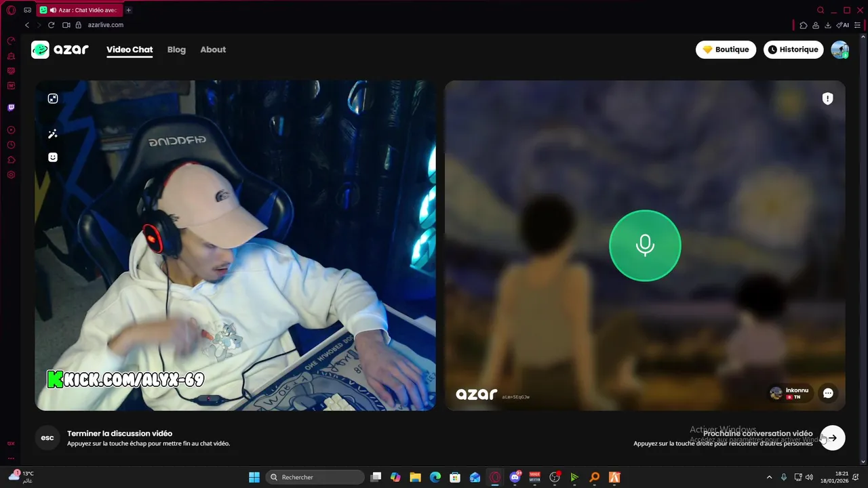Viewport: 868px width, 488px height.
Task: Open Twitch in the Opera sidebar
Action: (11, 108)
